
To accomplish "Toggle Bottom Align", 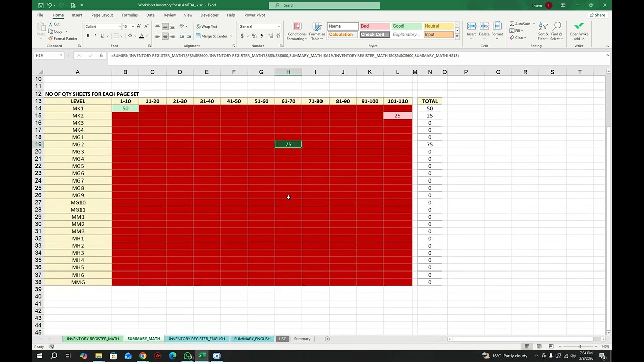I will [x=172, y=26].
